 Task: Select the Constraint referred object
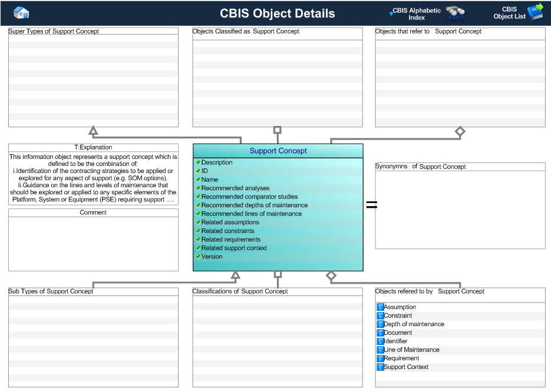[x=398, y=315]
